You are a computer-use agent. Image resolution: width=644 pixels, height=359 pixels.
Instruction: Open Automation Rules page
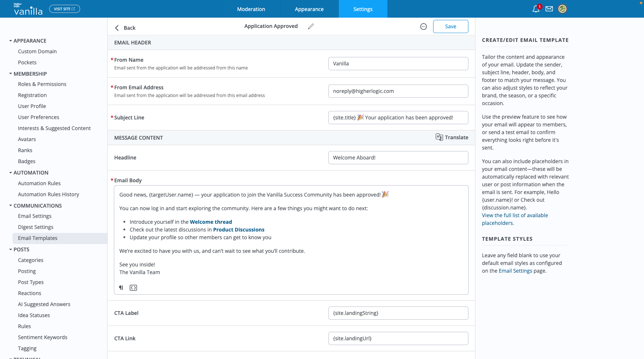[x=39, y=183]
